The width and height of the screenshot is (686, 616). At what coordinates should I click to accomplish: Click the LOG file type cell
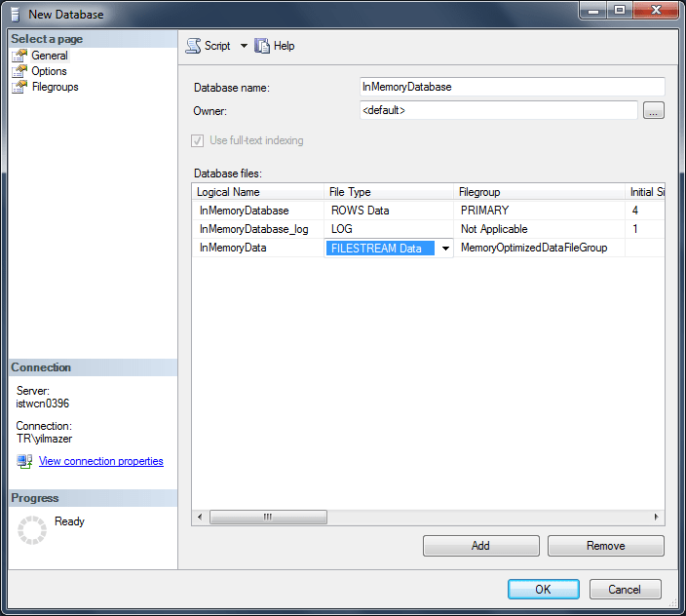[389, 229]
